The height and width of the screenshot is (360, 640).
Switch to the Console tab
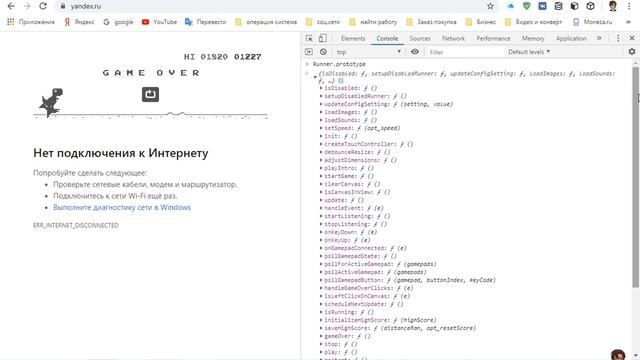click(x=387, y=38)
